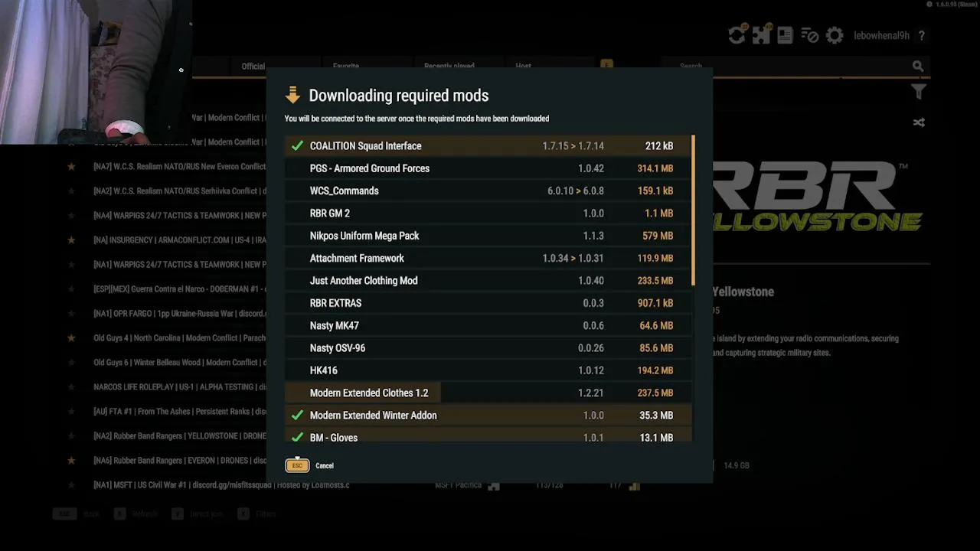The image size is (980, 551).
Task: Click the RBR Yellowstone server logo image
Action: pos(817,197)
